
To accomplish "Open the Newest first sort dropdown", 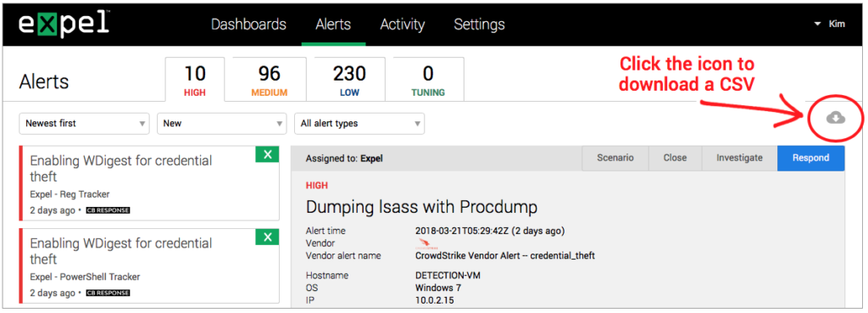I will (84, 124).
